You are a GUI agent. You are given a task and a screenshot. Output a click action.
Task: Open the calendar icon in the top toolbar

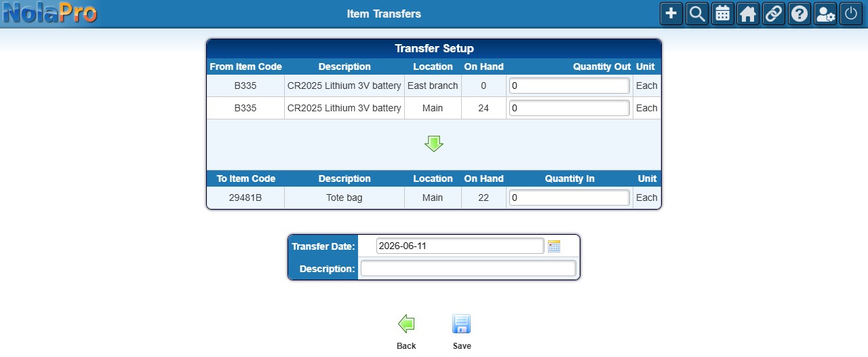click(723, 14)
